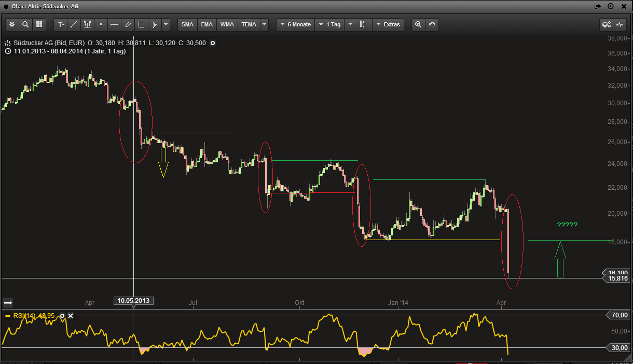Open RSI indicator settings circle icon
Viewport: 633px width, 364px height.
tap(62, 315)
